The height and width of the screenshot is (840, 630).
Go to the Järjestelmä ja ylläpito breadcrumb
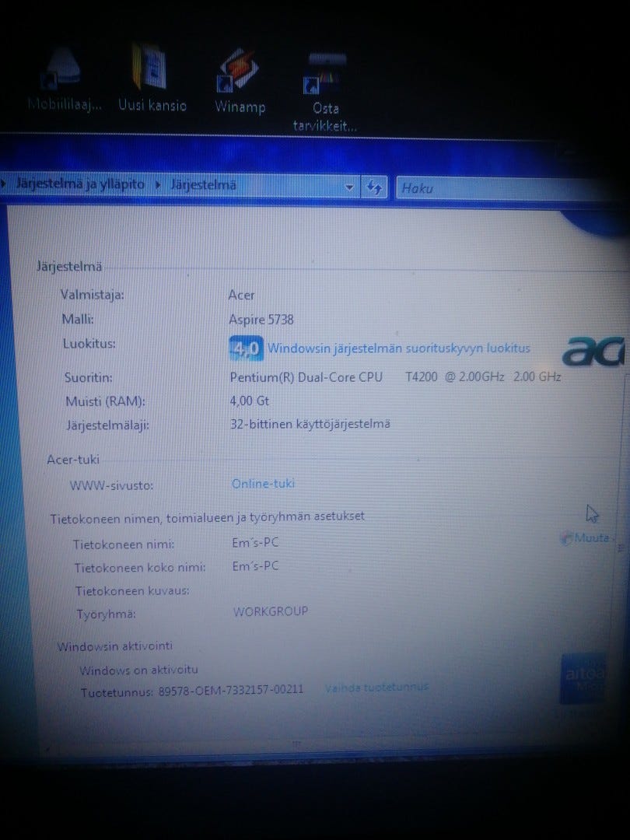tap(80, 184)
